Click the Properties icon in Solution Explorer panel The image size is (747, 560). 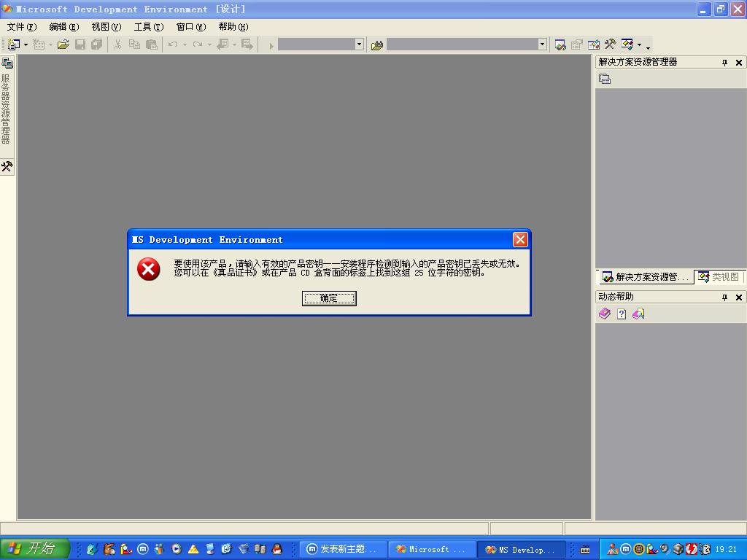click(x=605, y=79)
